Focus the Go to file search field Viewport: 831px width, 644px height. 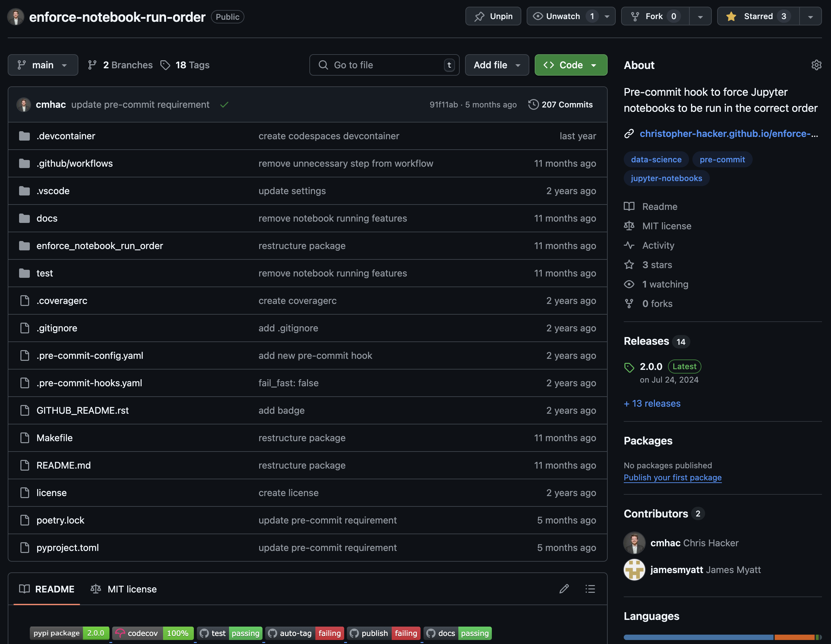pyautogui.click(x=384, y=65)
